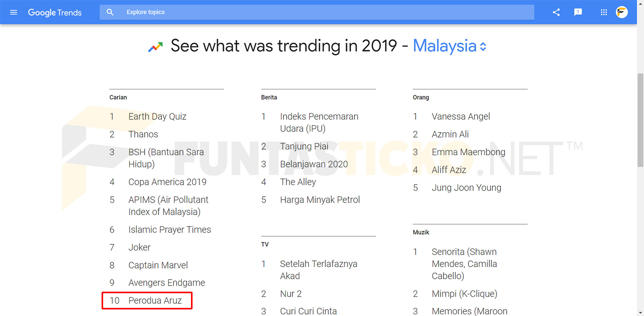This screenshot has width=644, height=316.
Task: Open the hamburger main menu
Action: click(13, 12)
